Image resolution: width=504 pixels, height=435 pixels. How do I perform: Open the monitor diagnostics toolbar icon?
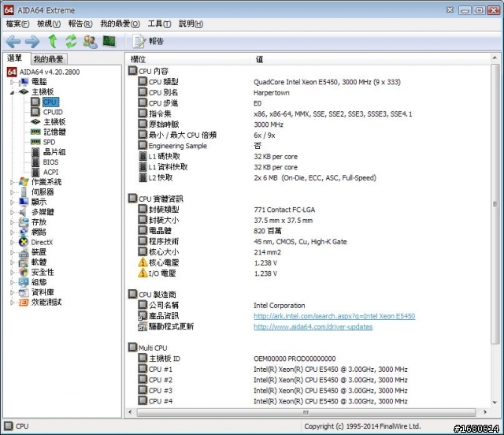coord(109,41)
